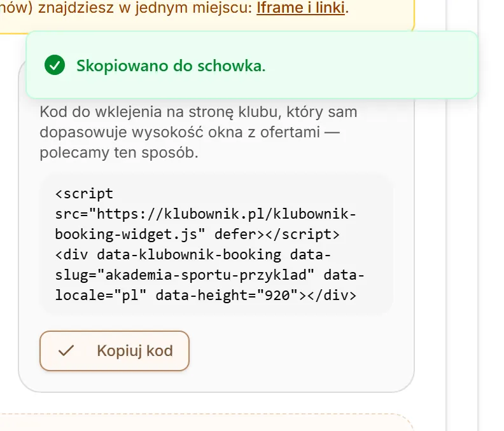This screenshot has width=504, height=431.
Task: Click the code line containing data-slug="akademia-sportu-przyklad"
Action: click(209, 275)
